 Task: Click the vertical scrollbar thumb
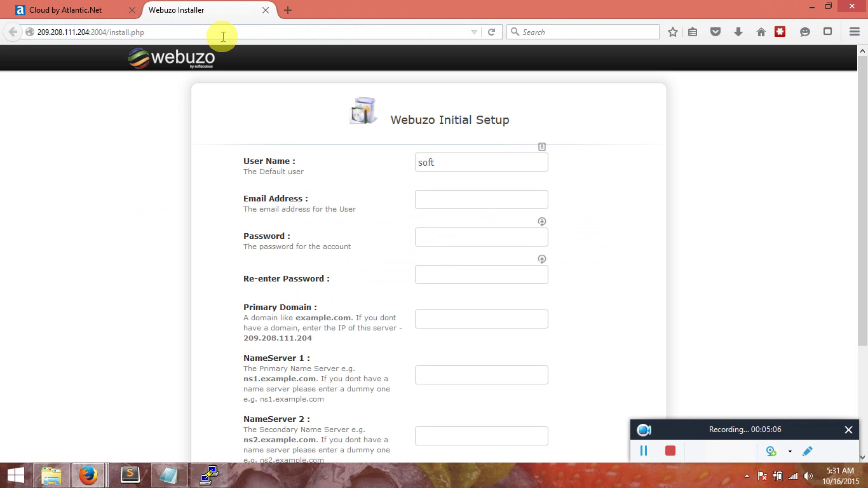tap(862, 200)
